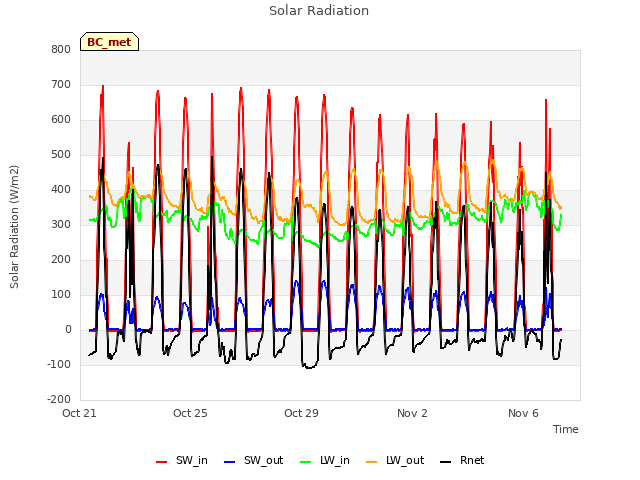
Task: Click the 300 y-axis tick label
Action: [x=61, y=224]
